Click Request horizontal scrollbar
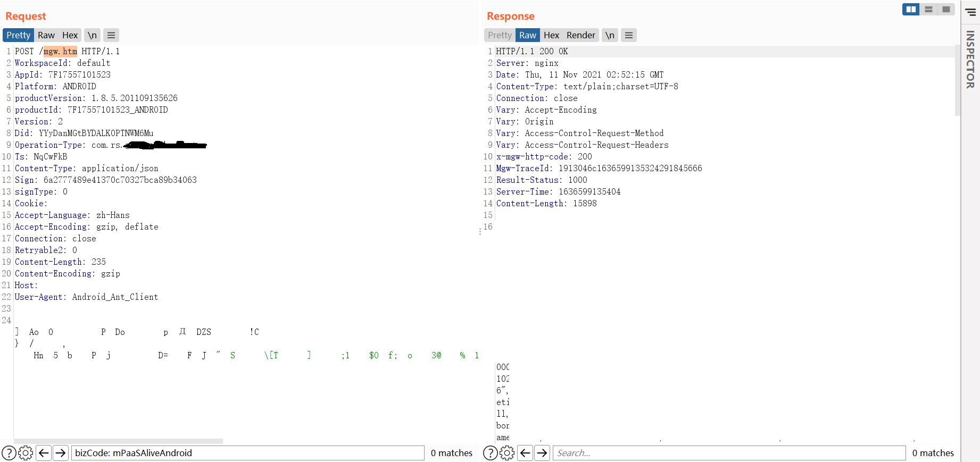980x462 pixels. coord(118,441)
